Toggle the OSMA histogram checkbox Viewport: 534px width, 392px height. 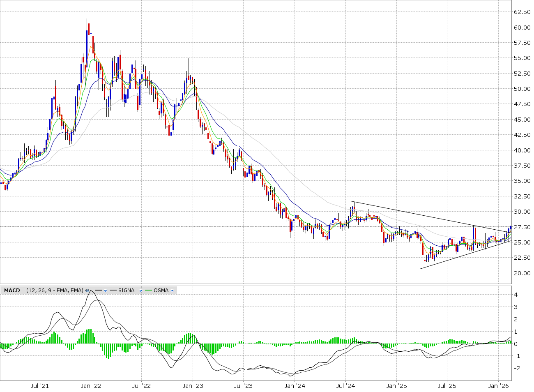coord(172,291)
